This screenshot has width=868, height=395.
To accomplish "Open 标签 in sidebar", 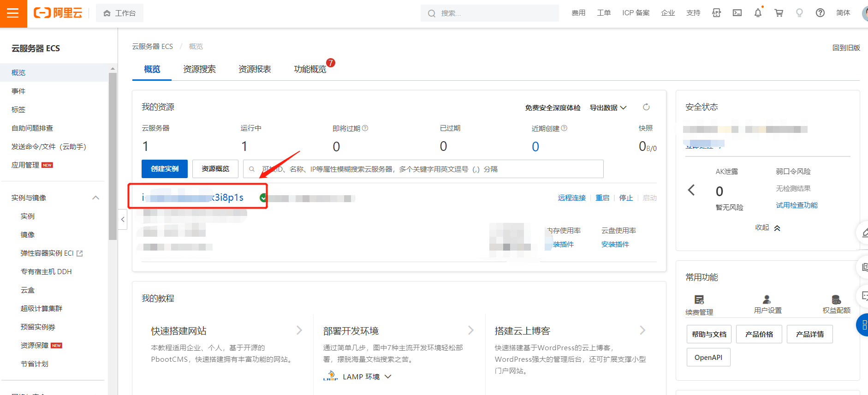I will 18,110.
